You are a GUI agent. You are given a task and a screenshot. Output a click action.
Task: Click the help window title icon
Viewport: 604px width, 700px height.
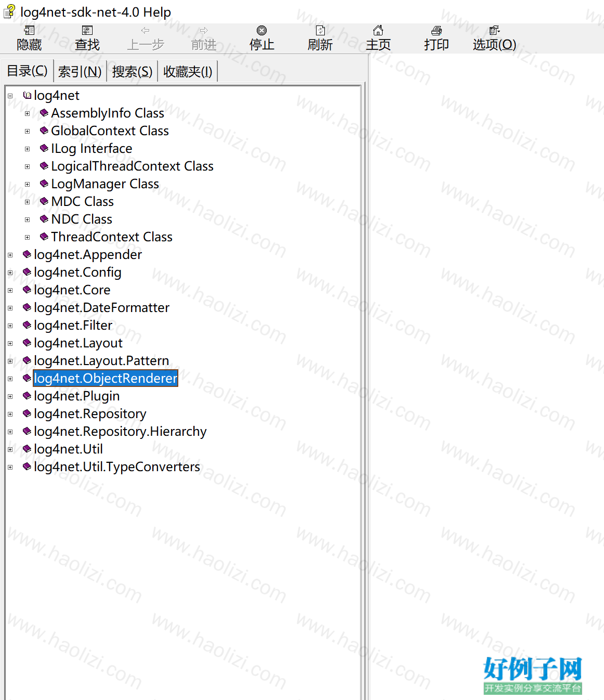tap(9, 11)
